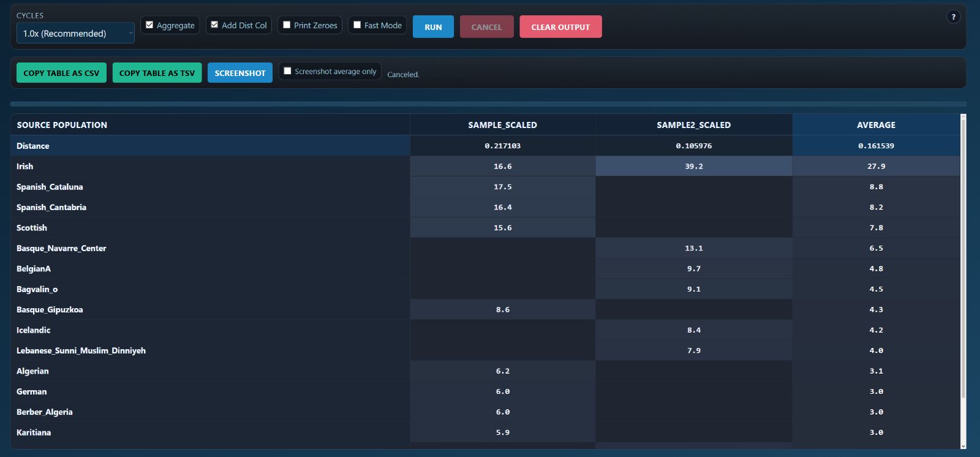Check Screenshot average only box
The height and width of the screenshot is (457, 980).
287,71
